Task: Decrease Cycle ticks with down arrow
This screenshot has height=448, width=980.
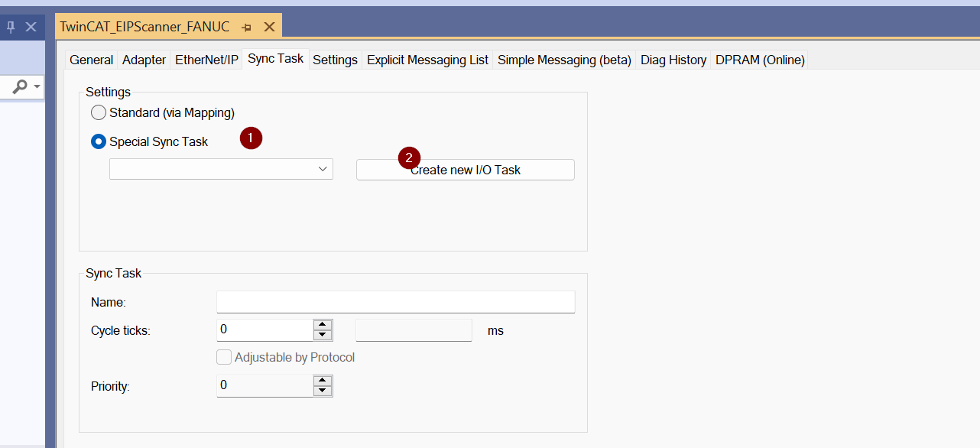Action: 323,336
